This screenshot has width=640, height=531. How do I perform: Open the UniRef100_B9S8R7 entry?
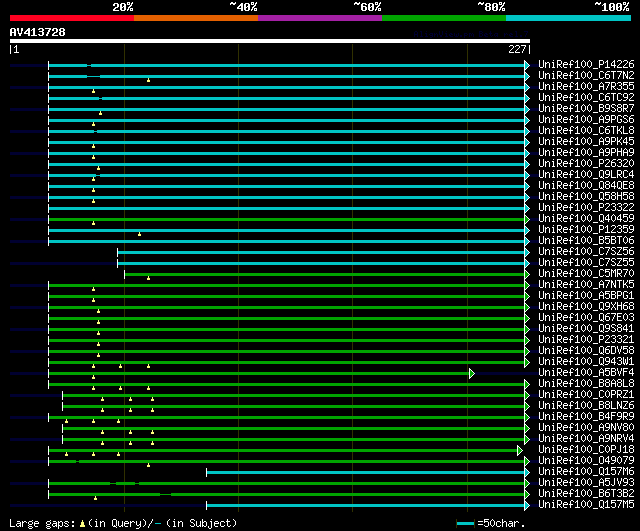click(586, 109)
